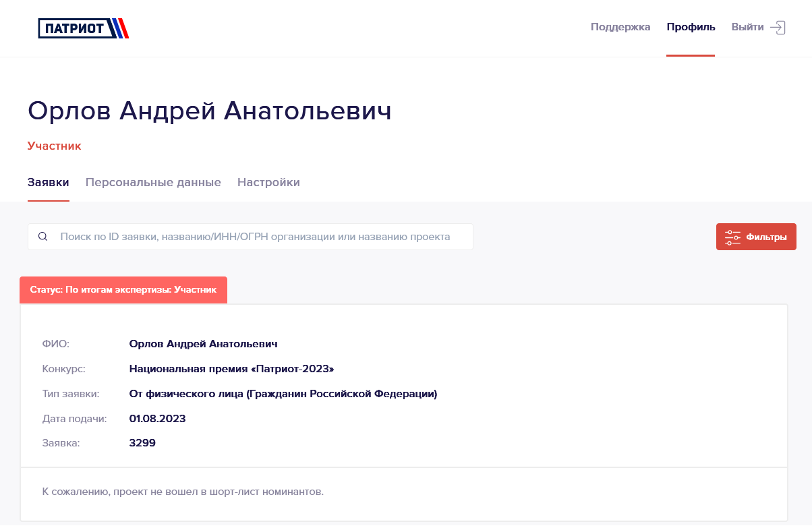Go to the Профиль section
Viewport: 812px width, 526px height.
point(691,27)
